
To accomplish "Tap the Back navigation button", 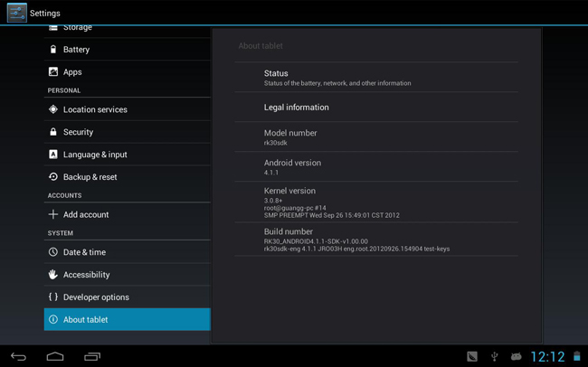I will coord(18,356).
